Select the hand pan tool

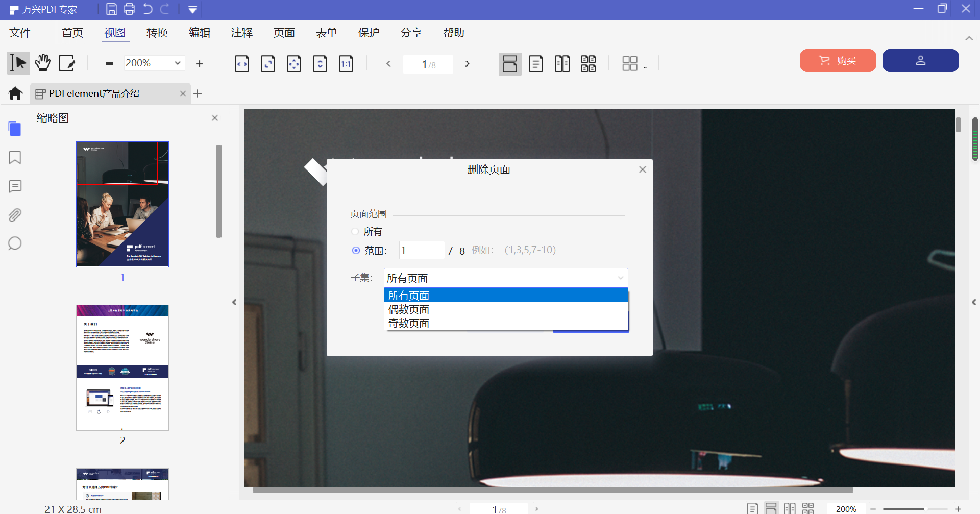point(42,62)
